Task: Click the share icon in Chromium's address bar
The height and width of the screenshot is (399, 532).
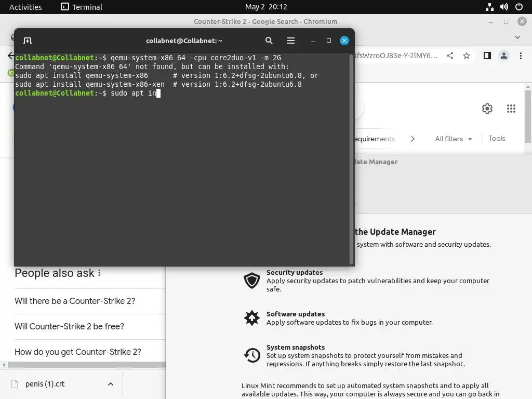Action: point(450,56)
